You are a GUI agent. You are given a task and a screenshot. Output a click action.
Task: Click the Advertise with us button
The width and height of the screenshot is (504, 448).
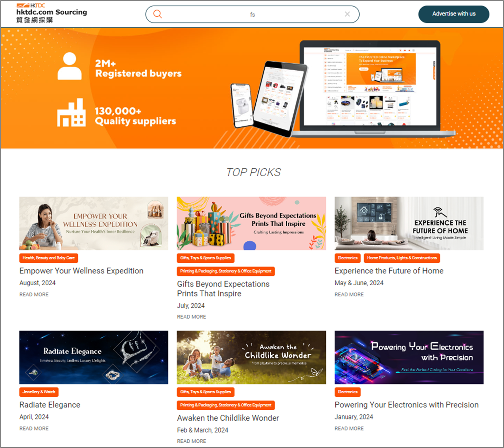point(454,14)
